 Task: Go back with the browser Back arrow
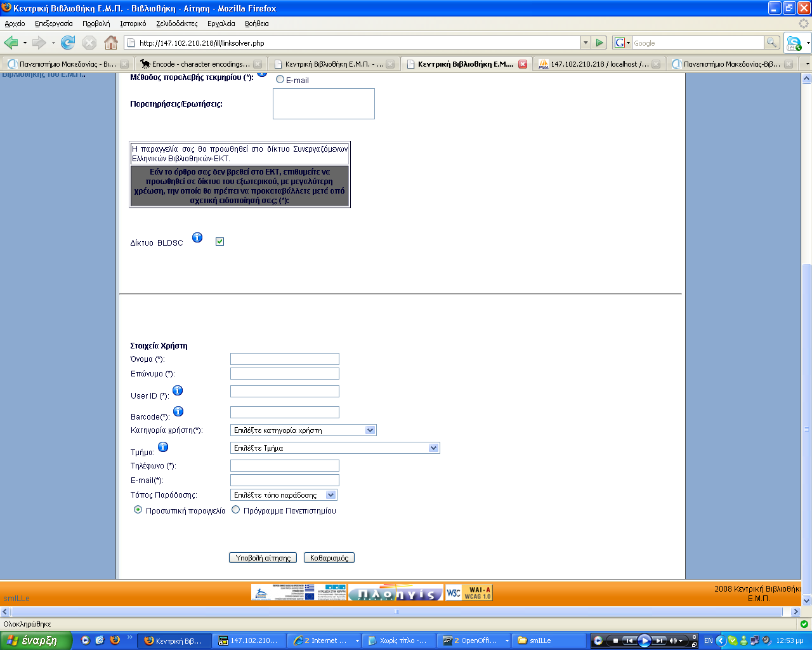pos(11,43)
